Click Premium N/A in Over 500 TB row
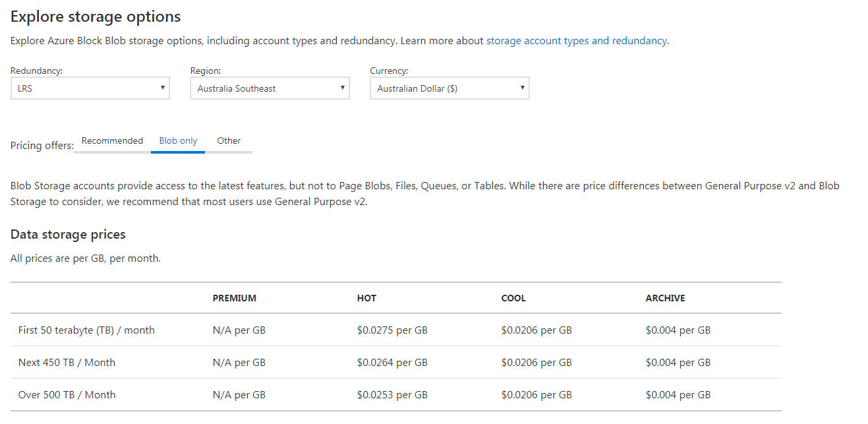The image size is (868, 424). [239, 395]
